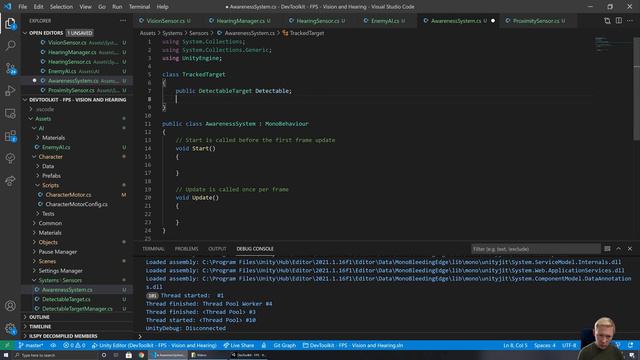Open the File menu

coord(22,7)
